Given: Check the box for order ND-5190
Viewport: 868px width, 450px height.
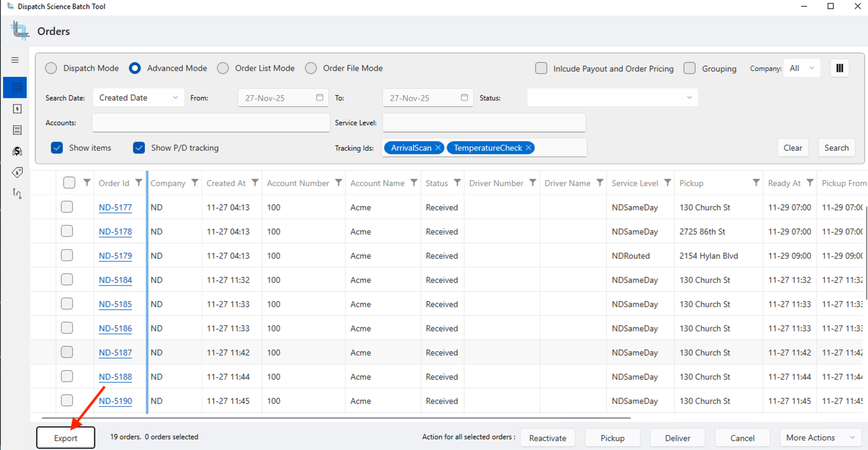Looking at the screenshot, I should click(x=67, y=400).
